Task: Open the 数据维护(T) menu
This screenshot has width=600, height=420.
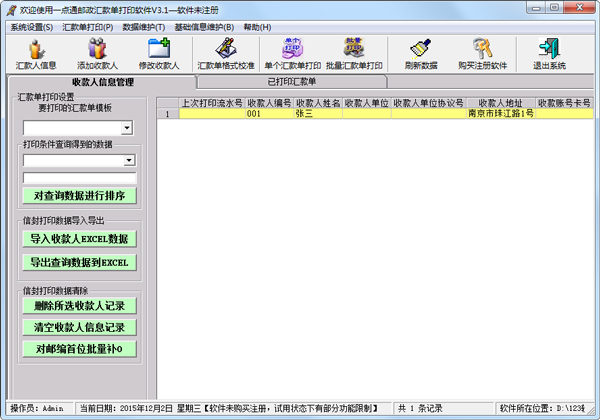Action: [x=143, y=27]
